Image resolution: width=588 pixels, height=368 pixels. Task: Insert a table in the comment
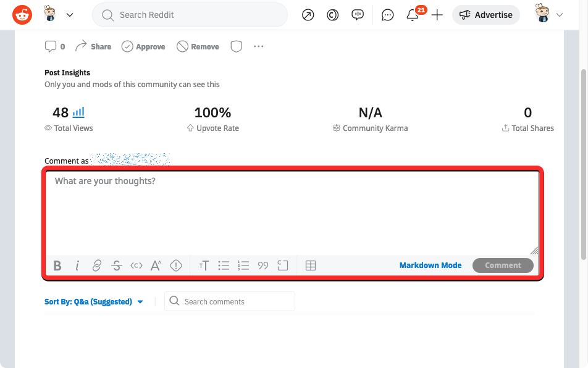[311, 266]
